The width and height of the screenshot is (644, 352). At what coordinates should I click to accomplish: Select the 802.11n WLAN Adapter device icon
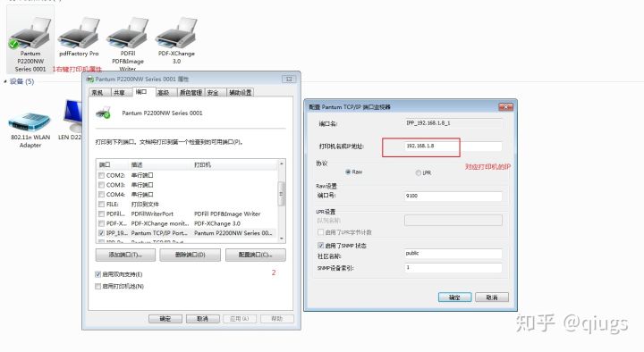click(30, 122)
